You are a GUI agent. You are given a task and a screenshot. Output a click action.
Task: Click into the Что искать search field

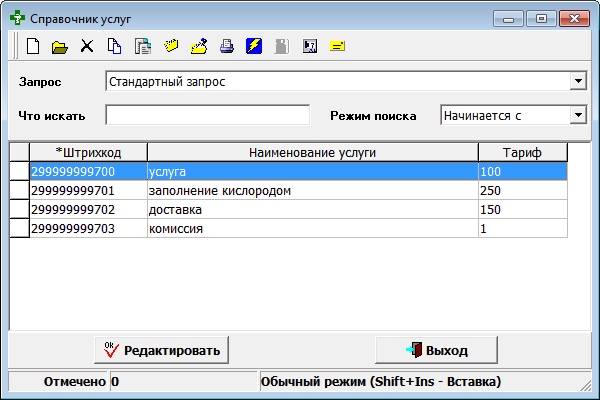208,115
